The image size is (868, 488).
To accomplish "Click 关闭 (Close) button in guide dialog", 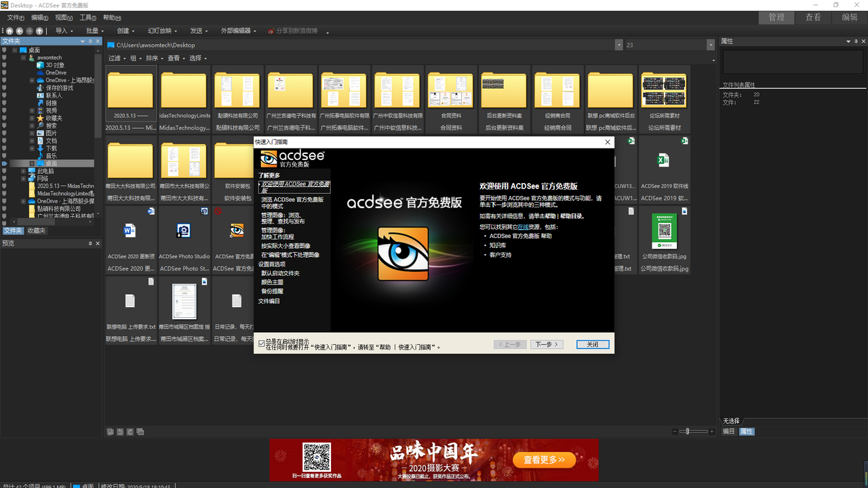I will (593, 344).
